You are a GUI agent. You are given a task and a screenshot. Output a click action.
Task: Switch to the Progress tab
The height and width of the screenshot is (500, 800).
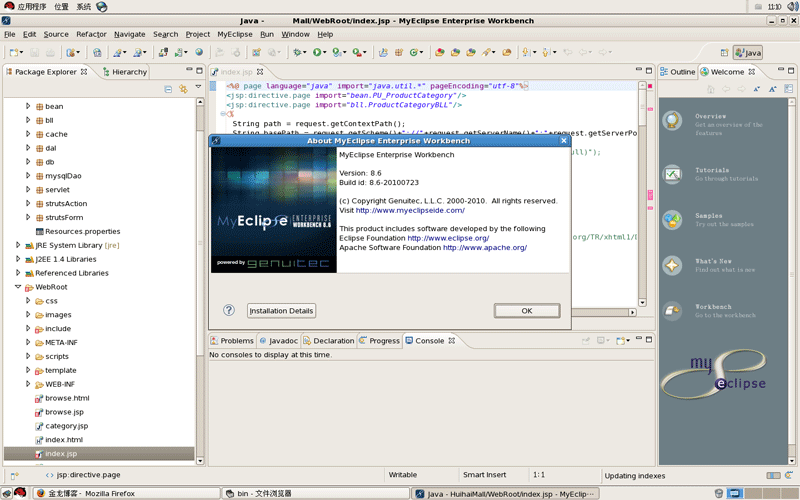[379, 341]
